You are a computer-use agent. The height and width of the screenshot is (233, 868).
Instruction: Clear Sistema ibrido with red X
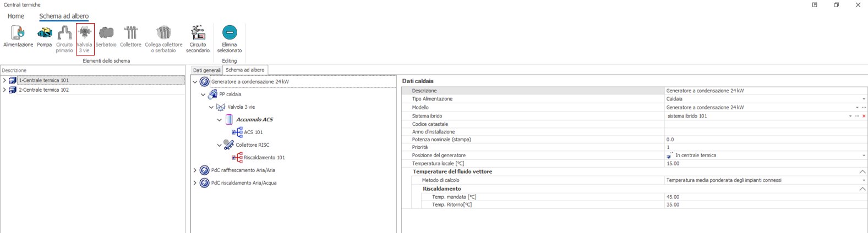click(x=864, y=116)
